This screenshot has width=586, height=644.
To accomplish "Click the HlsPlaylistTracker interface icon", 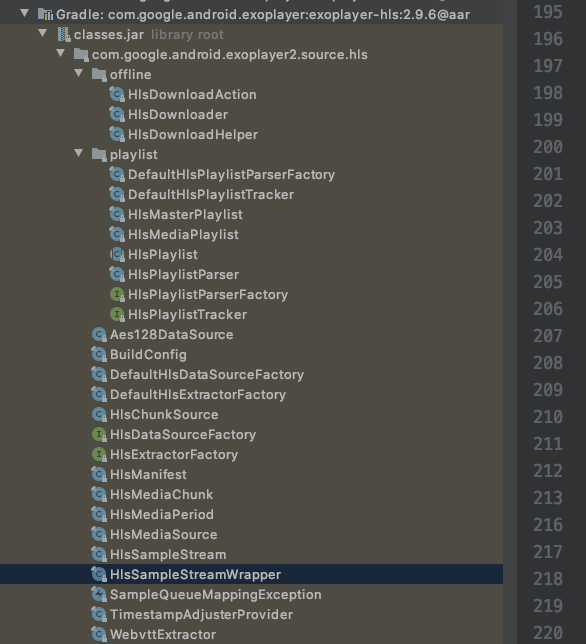I will tap(117, 315).
